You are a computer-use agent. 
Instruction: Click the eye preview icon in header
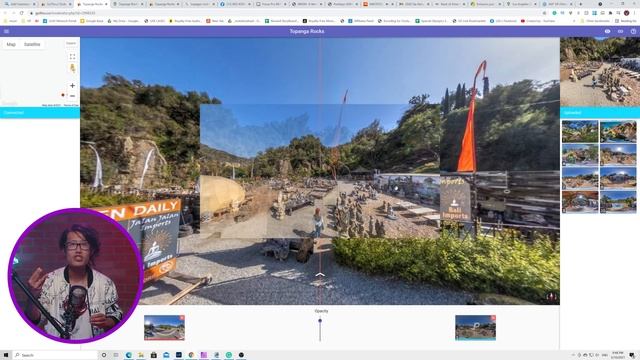tap(607, 31)
